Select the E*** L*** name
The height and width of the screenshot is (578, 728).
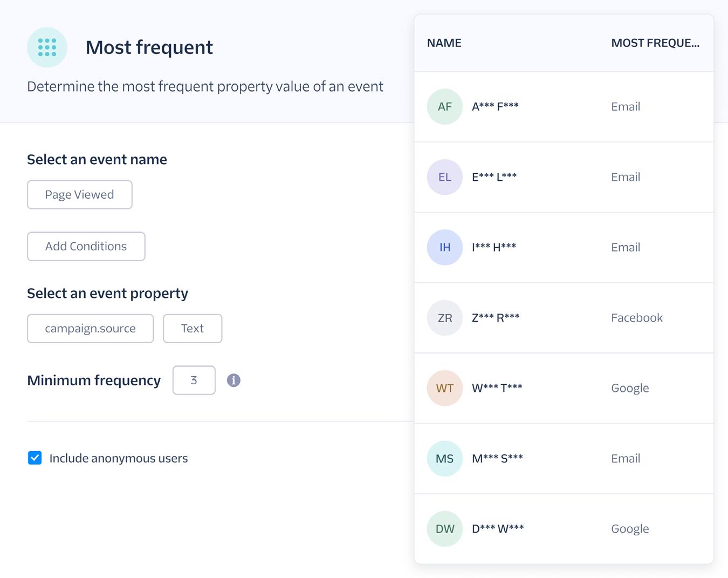(x=494, y=177)
